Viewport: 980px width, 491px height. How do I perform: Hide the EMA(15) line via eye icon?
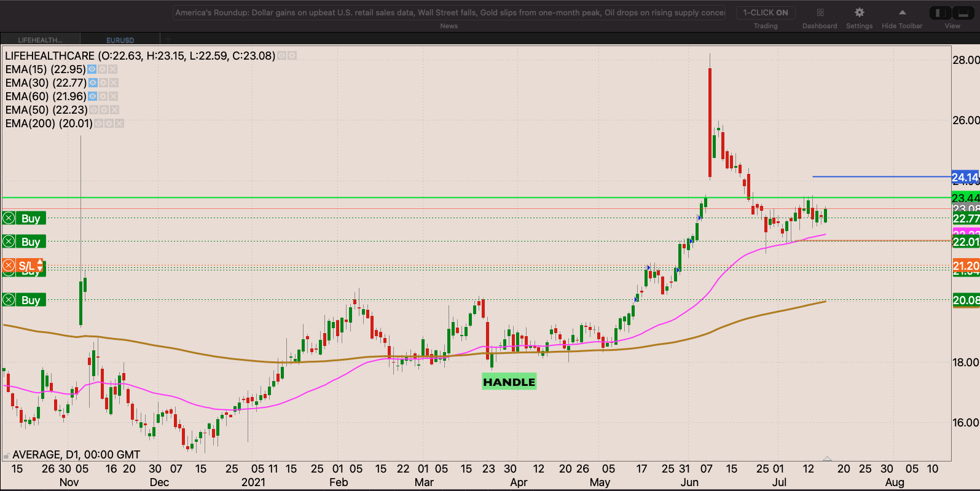pos(92,69)
